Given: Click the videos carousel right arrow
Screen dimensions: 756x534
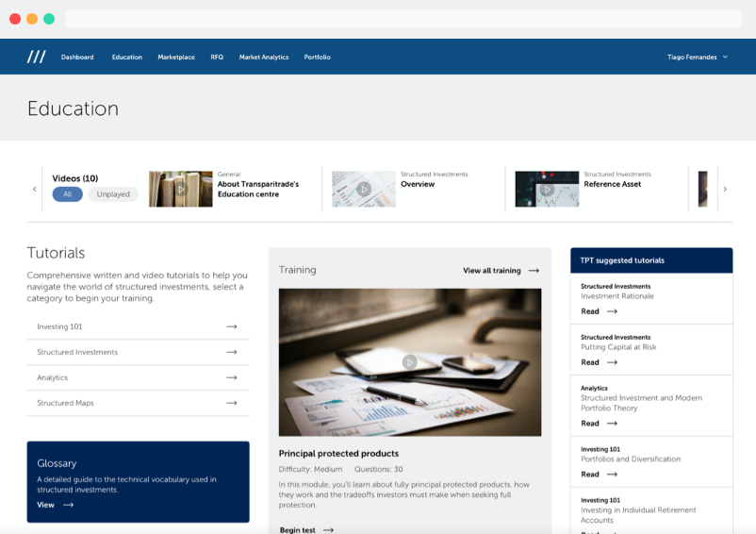Looking at the screenshot, I should (x=725, y=189).
